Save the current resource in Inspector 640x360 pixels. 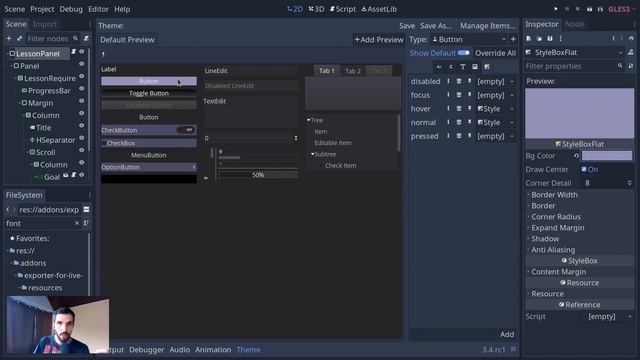pos(550,38)
